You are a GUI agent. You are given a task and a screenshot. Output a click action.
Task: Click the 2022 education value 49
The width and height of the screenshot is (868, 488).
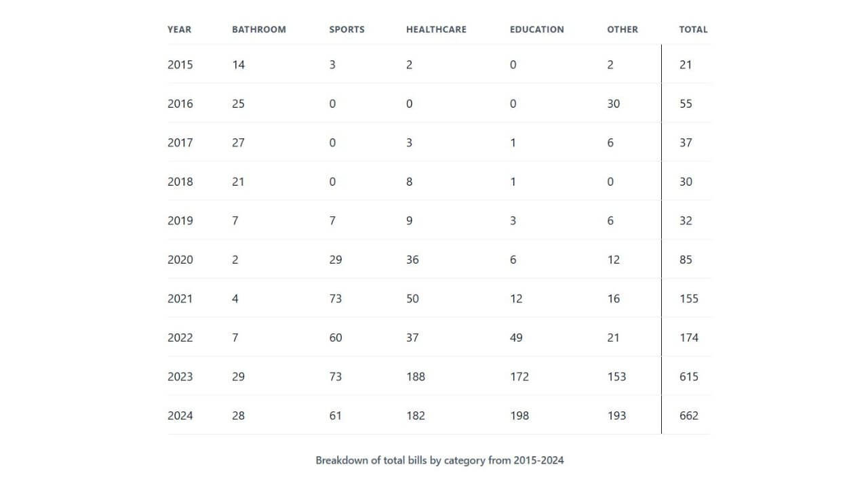tap(517, 338)
